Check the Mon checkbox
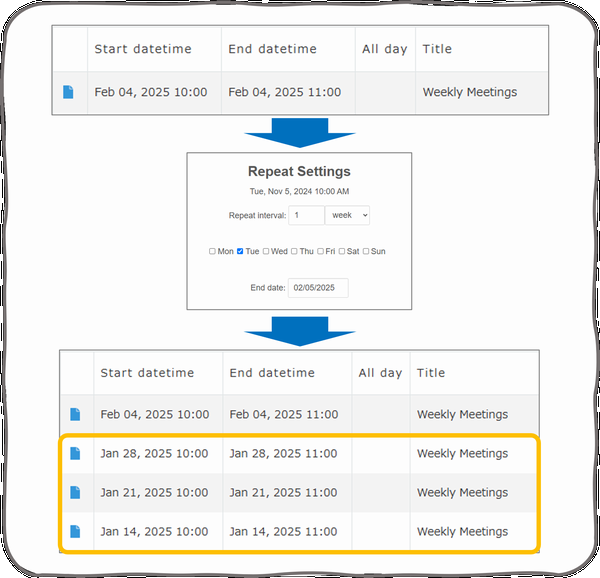Viewport: 600px width, 578px height. [x=212, y=251]
